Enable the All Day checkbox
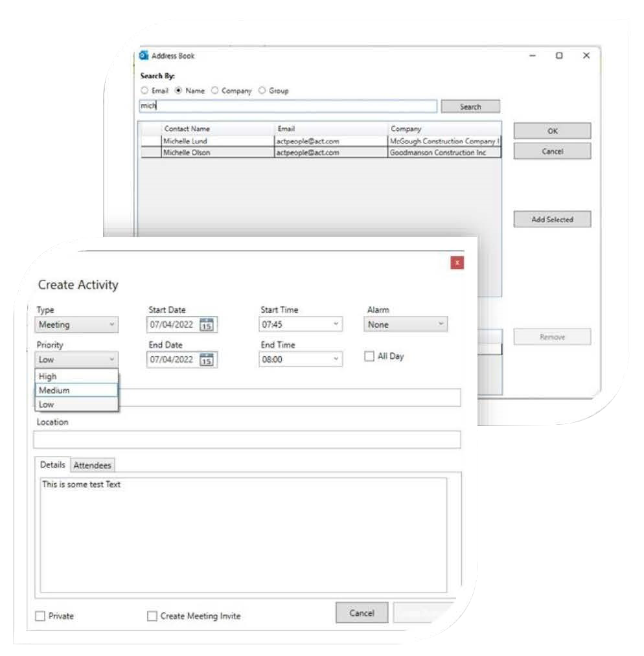The height and width of the screenshot is (656, 644). tap(369, 356)
